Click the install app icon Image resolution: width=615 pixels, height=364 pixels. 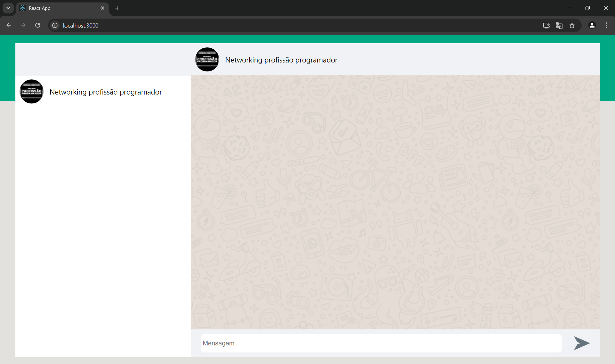(x=546, y=25)
